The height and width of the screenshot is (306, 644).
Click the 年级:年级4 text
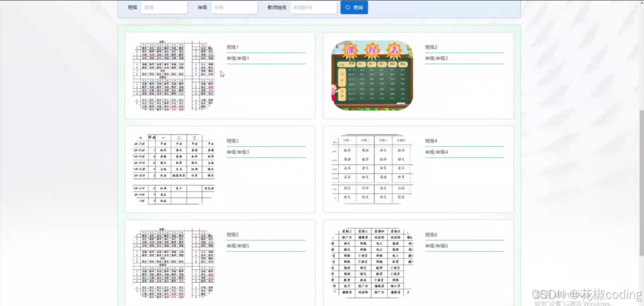click(x=437, y=152)
